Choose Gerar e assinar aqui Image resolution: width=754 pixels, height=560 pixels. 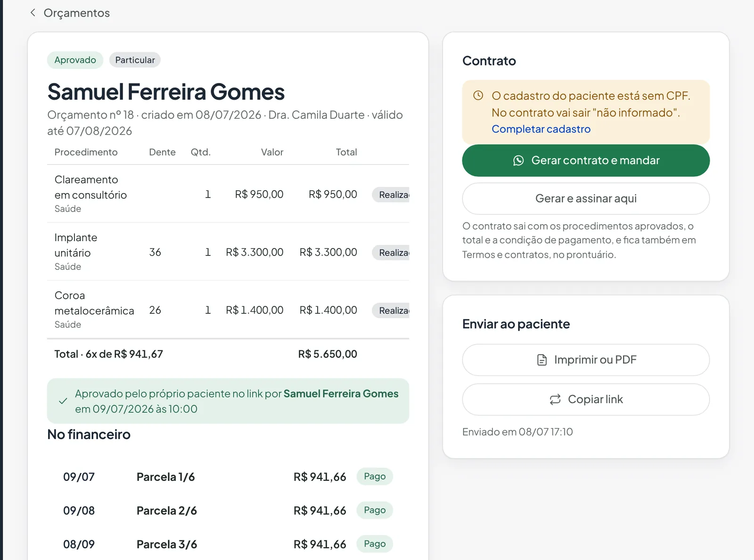point(586,199)
